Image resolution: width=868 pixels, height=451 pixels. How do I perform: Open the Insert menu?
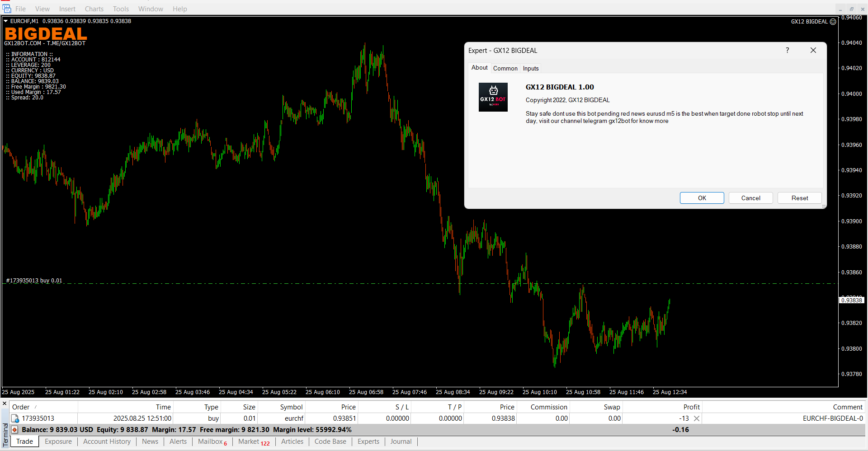[67, 9]
